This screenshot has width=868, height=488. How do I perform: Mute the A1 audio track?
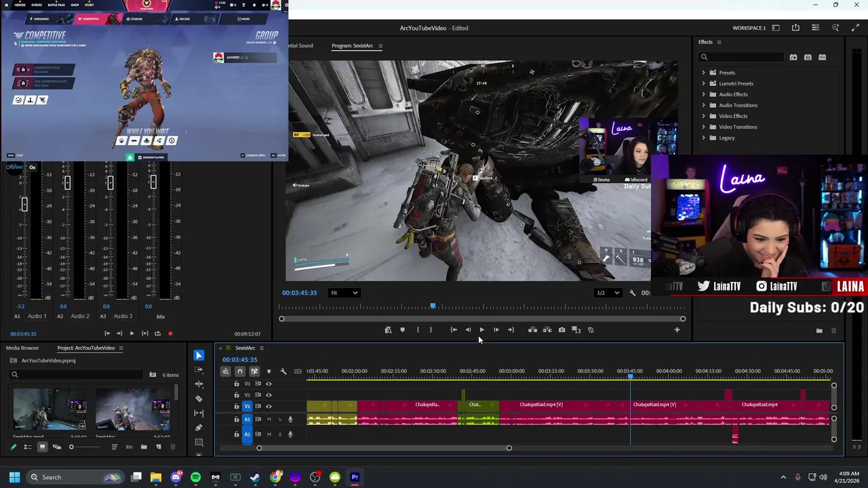point(269,420)
